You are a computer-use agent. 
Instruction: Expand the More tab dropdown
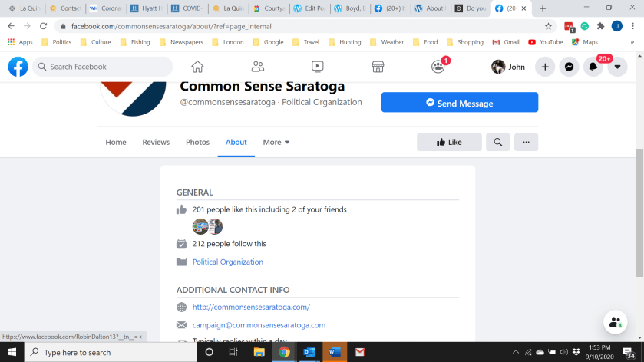[276, 142]
